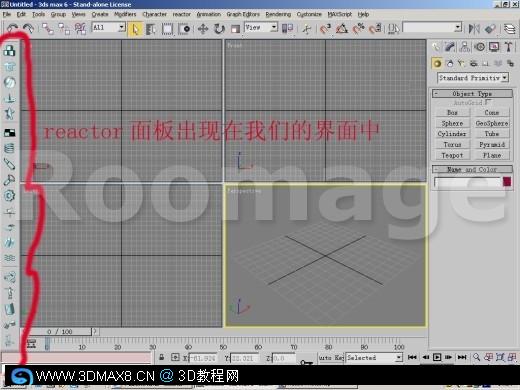Open the Hierarchy command panel tab
The width and height of the screenshot is (520, 390).
[464, 47]
